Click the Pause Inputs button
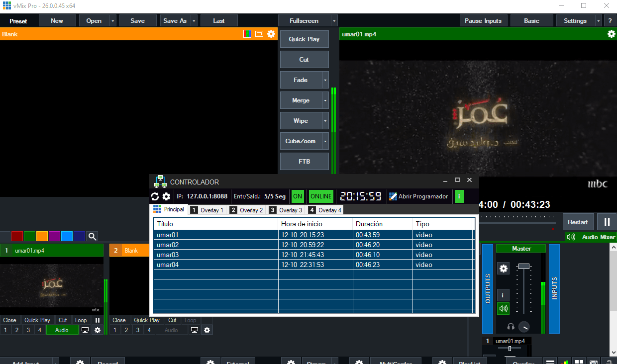617x364 pixels. [484, 21]
